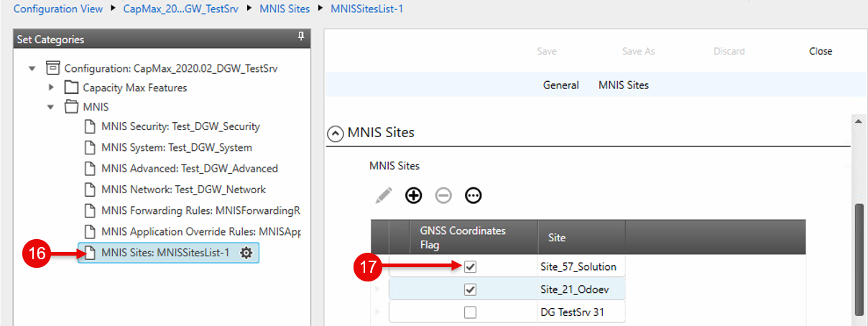Image resolution: width=868 pixels, height=326 pixels.
Task: Expand the Capacity Max Features folder
Action: coord(51,88)
